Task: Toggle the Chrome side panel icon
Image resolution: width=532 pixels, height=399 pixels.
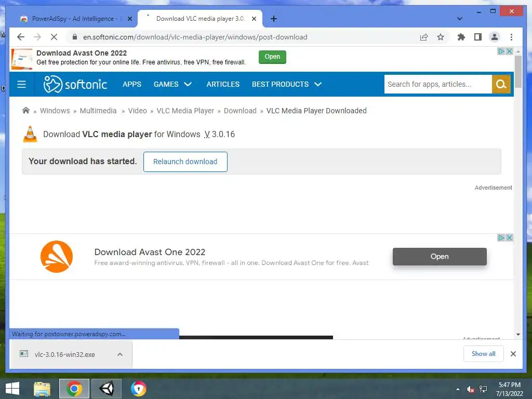Action: pos(478,37)
